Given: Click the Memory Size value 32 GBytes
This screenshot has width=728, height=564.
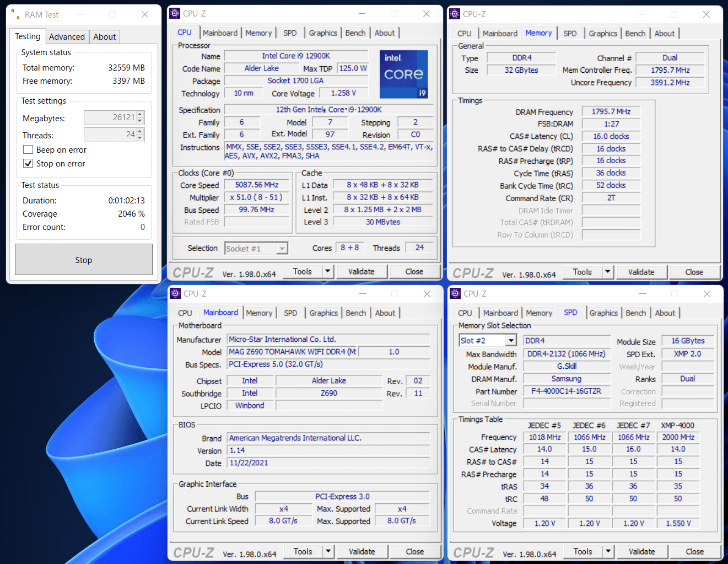Looking at the screenshot, I should tap(521, 70).
